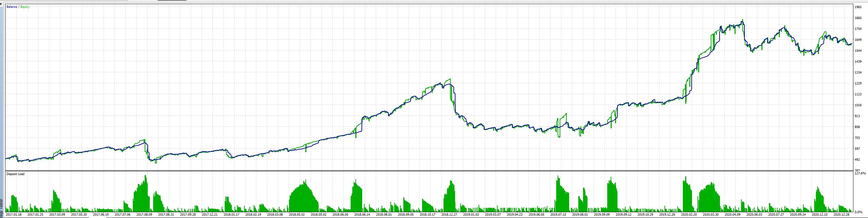This screenshot has height=218, width=868.
Task: Select the 2019.07.15 date label
Action: pos(558,215)
